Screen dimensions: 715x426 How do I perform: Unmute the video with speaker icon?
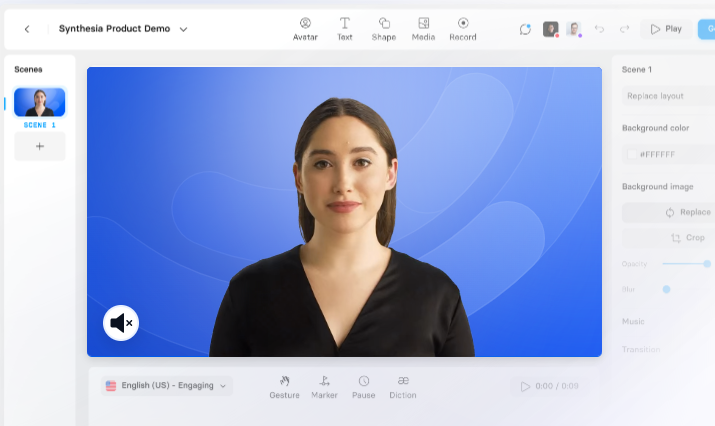121,323
